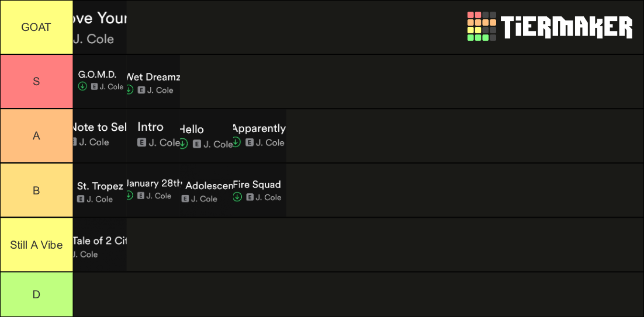
Task: Select the Still A Vibe tier label
Action: [37, 245]
